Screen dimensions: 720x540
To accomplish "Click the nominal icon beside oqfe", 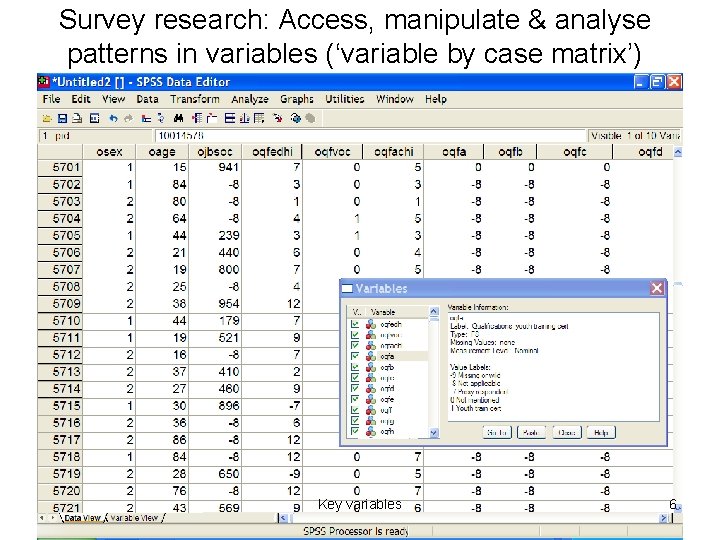I will point(371,399).
